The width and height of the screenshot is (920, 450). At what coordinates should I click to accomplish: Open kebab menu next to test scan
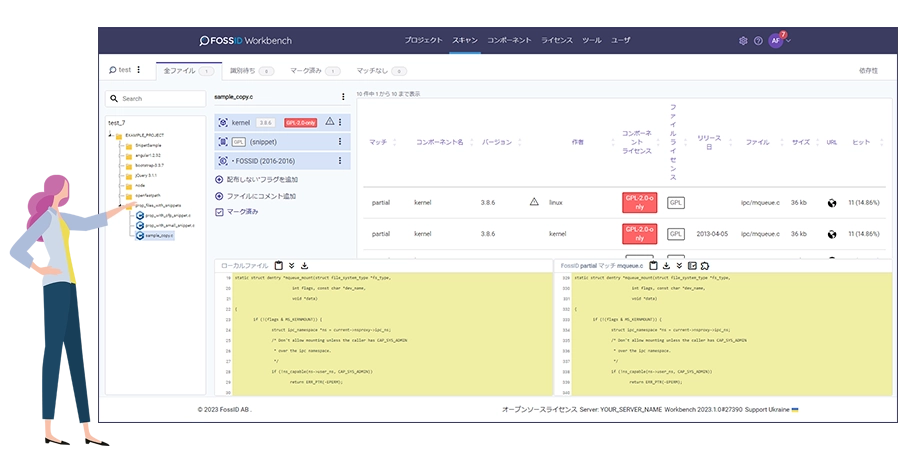tap(138, 70)
